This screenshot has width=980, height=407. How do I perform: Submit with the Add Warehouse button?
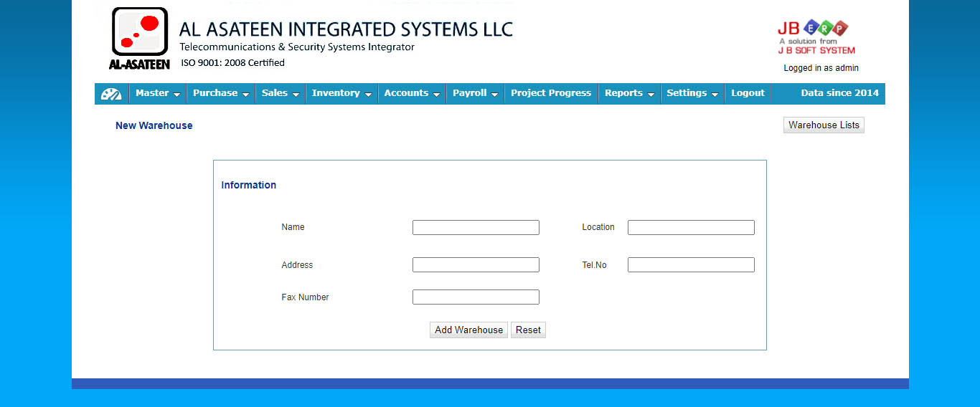pos(468,330)
